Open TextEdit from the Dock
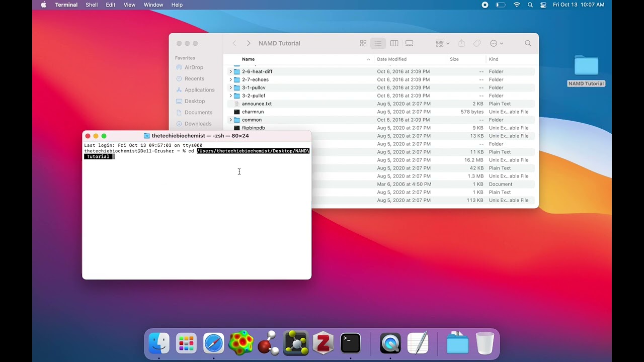 (x=418, y=343)
